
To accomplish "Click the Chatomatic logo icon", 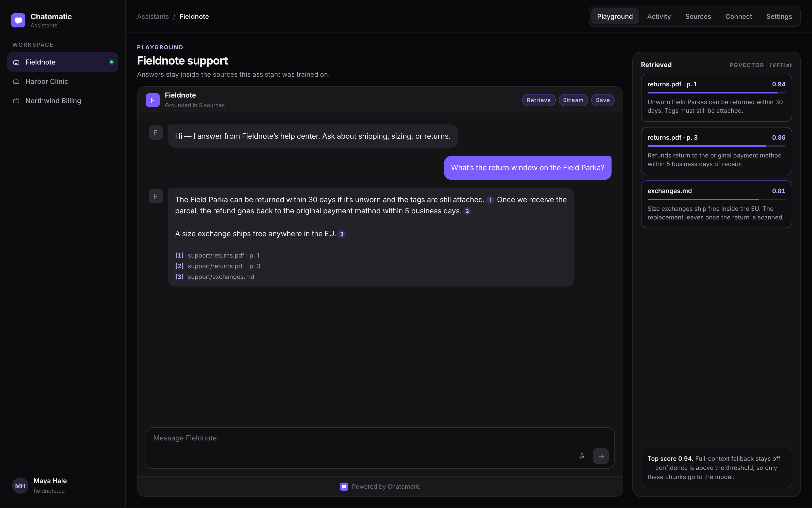I will (x=18, y=20).
